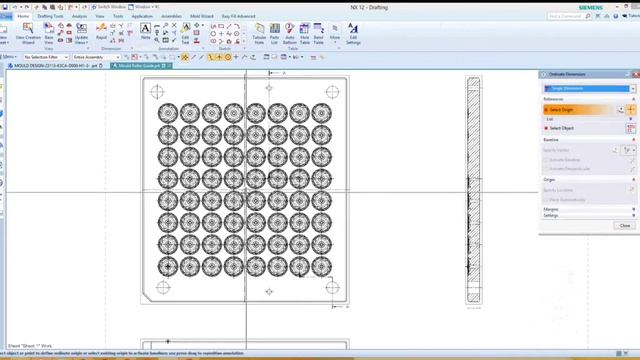Click the highlighted snap point sun icon
Image resolution: width=640 pixels, height=360 pixels.
point(185,58)
